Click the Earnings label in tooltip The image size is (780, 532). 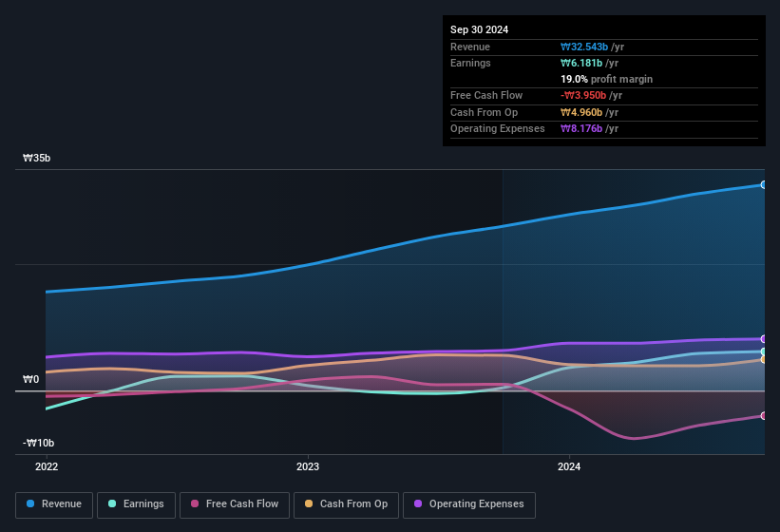click(x=470, y=63)
